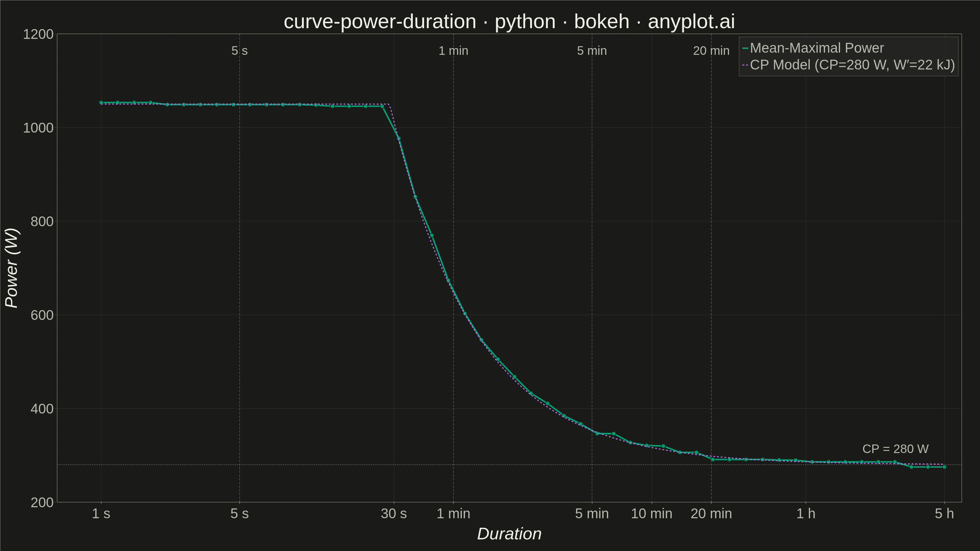980x551 pixels.
Task: Click the Duration axis title
Action: tap(509, 534)
